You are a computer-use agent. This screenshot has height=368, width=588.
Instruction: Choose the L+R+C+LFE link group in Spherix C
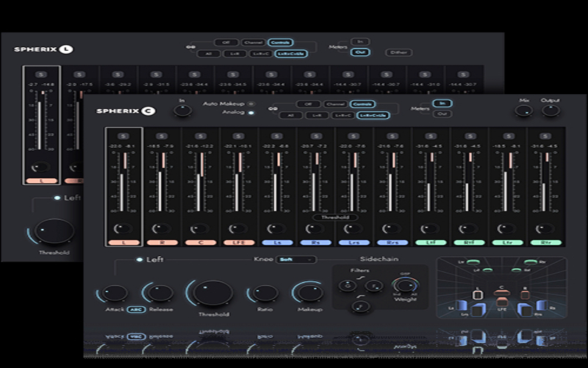click(373, 116)
